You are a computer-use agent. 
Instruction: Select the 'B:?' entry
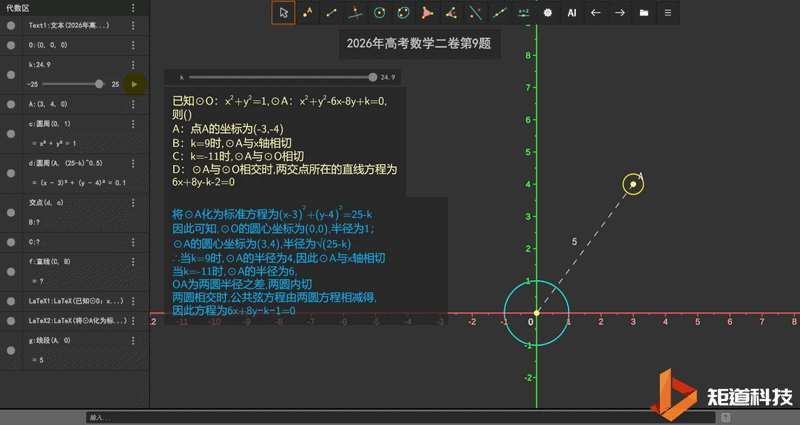pyautogui.click(x=34, y=222)
